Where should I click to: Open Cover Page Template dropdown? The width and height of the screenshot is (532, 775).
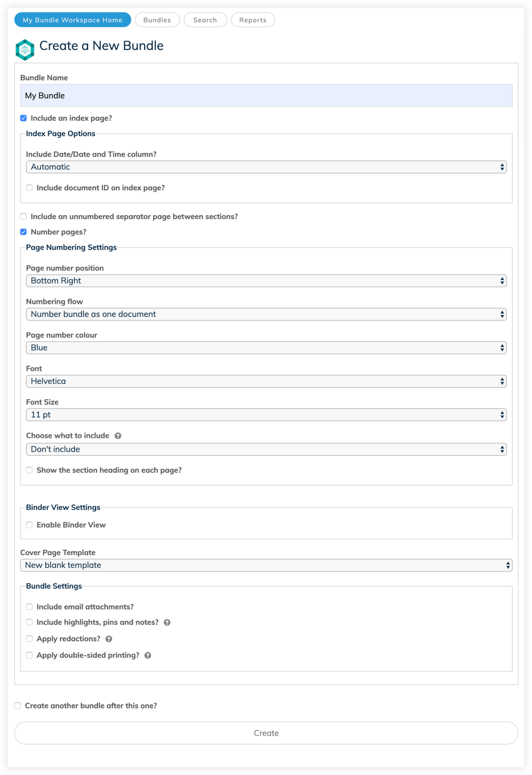click(x=266, y=565)
